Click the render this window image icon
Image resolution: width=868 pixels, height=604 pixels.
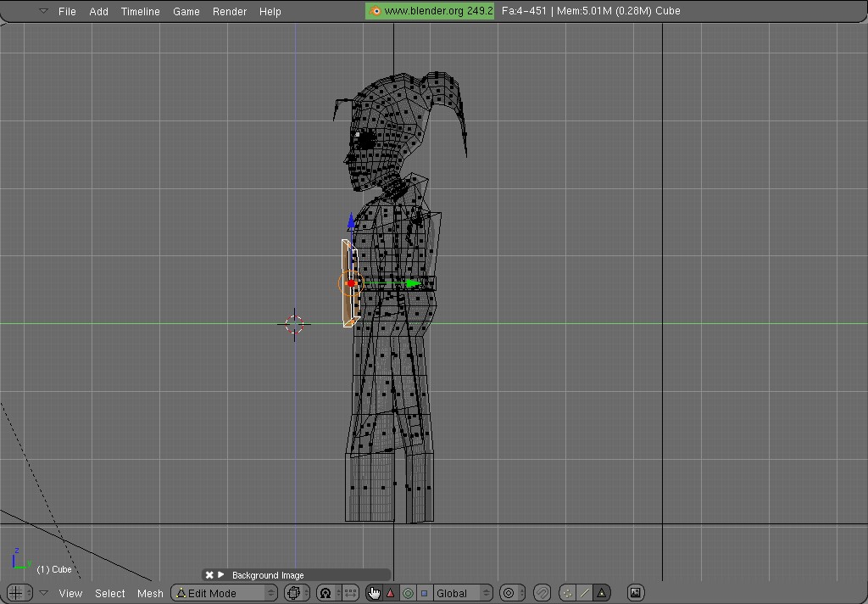click(636, 593)
